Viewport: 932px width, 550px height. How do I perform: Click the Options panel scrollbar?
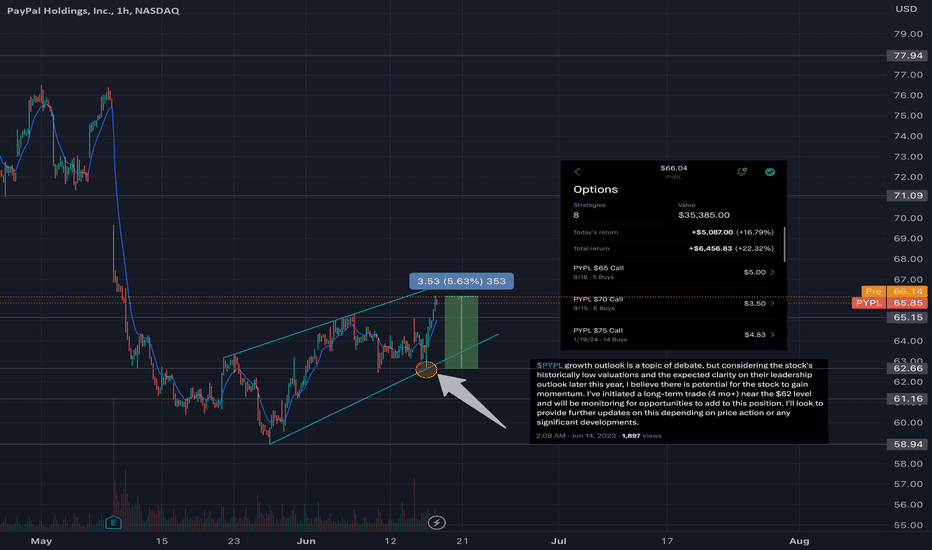(785, 244)
